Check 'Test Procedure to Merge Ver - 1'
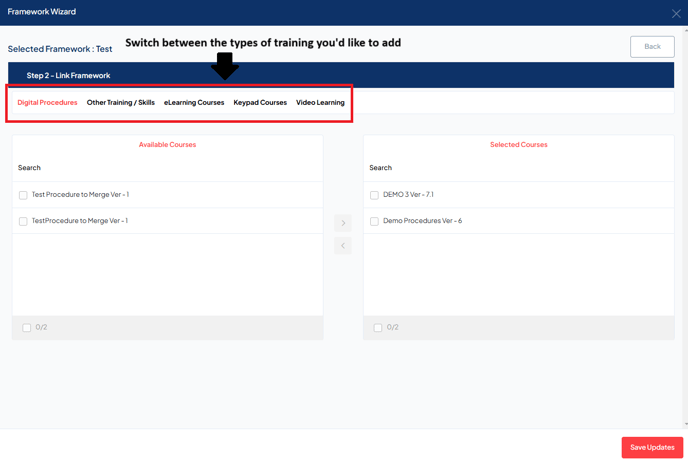The width and height of the screenshot is (688, 462). [23, 195]
